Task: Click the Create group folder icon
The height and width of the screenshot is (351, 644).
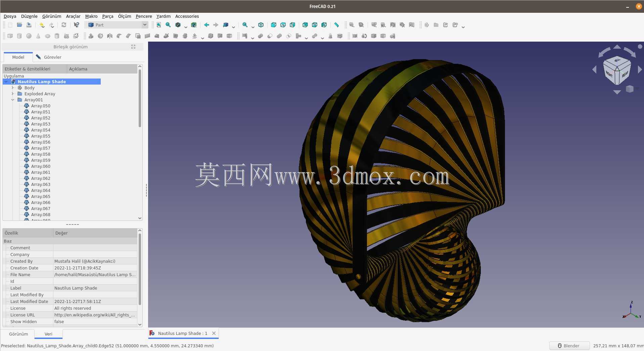Action: click(436, 25)
